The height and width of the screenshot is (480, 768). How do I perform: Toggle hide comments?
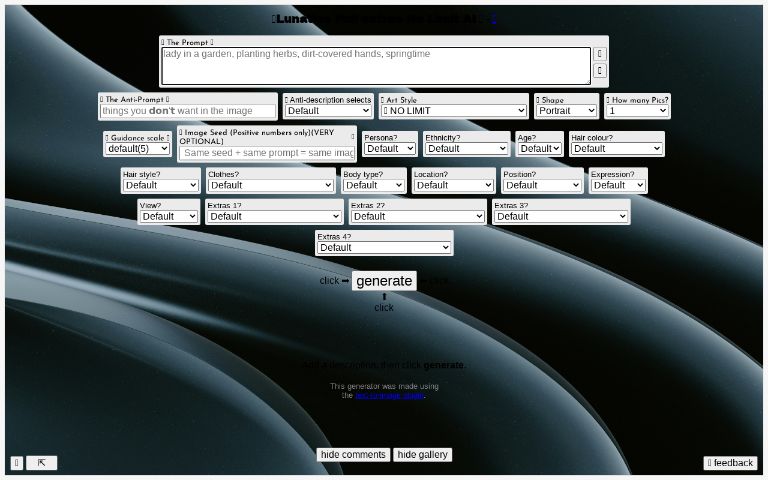click(x=353, y=455)
